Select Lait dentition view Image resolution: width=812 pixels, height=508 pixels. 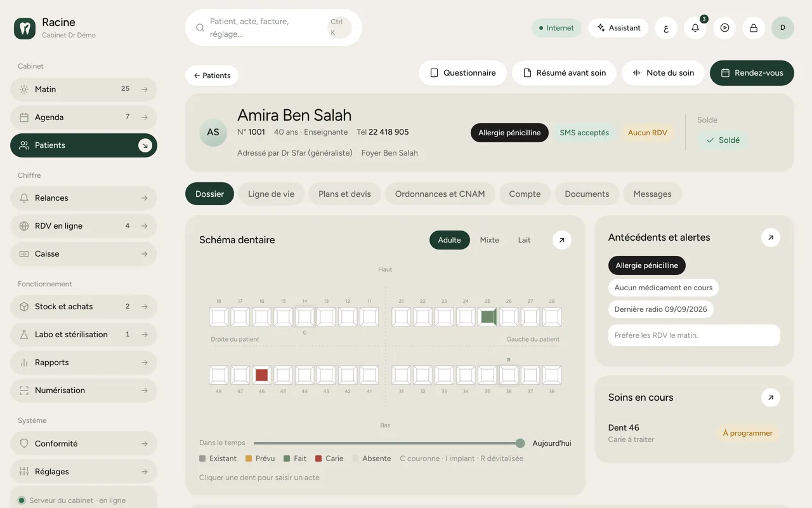click(524, 240)
